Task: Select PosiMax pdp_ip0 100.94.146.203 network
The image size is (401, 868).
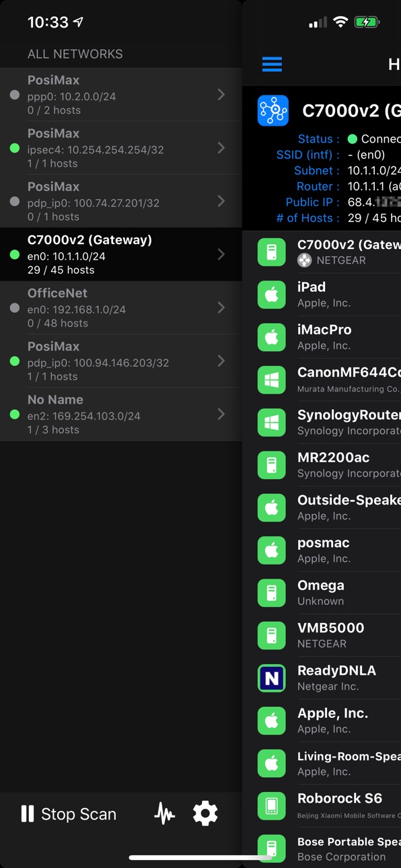Action: point(121,361)
